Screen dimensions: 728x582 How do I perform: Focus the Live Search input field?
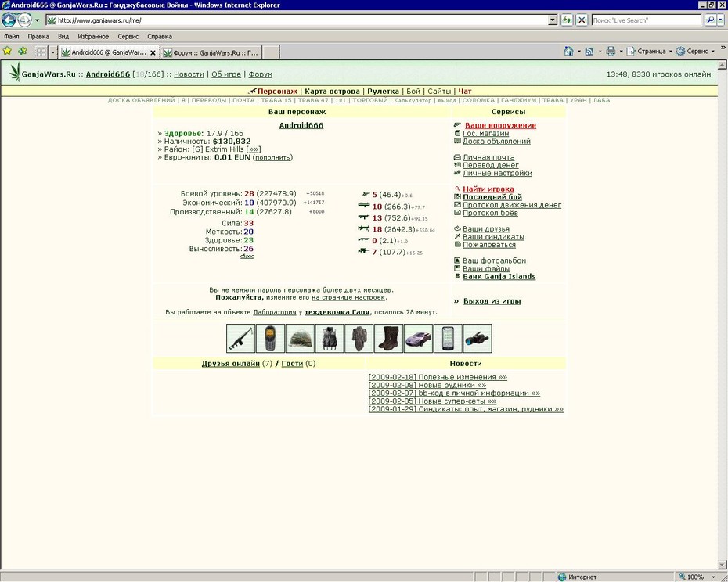point(647,20)
